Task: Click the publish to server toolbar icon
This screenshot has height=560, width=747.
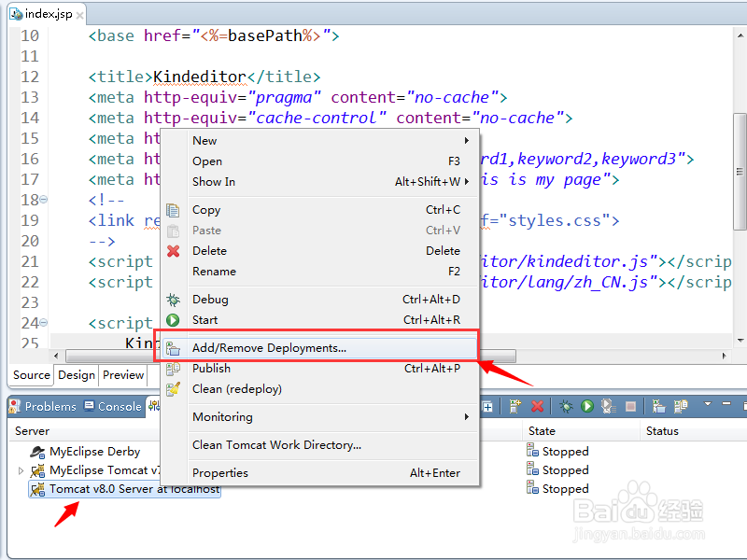Action: 681,406
